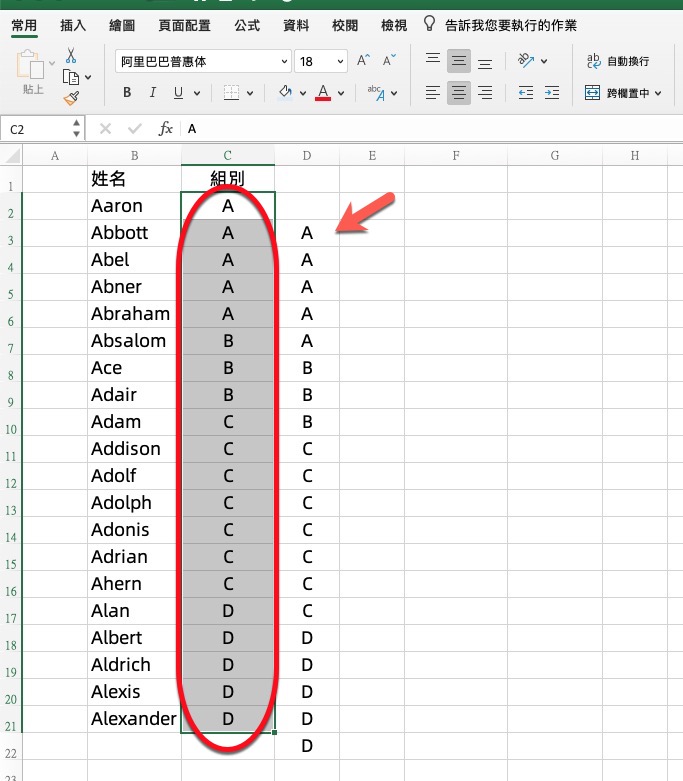Confirm formula entry with the checkmark
This screenshot has height=781, width=683.
(135, 129)
